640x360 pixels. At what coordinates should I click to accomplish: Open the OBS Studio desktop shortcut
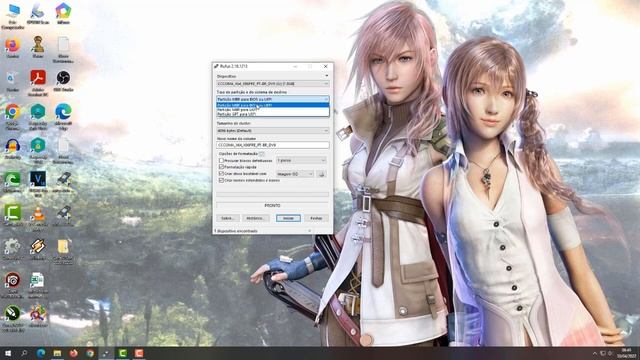(x=63, y=80)
